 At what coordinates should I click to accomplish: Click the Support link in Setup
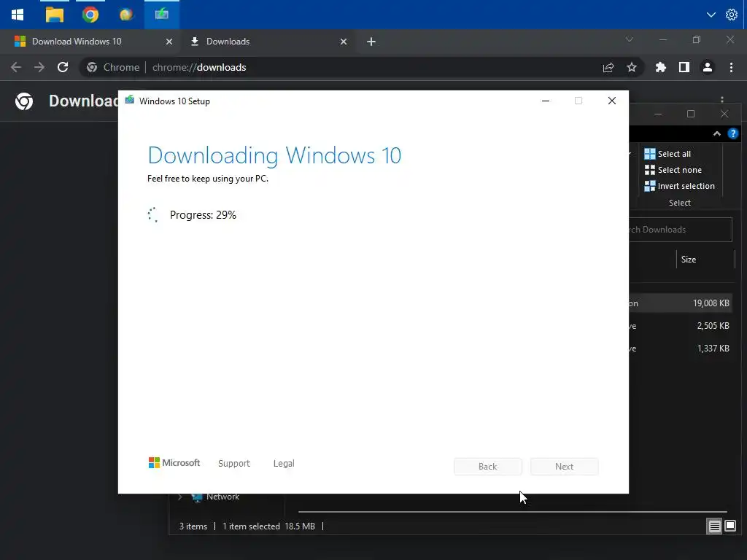click(234, 463)
